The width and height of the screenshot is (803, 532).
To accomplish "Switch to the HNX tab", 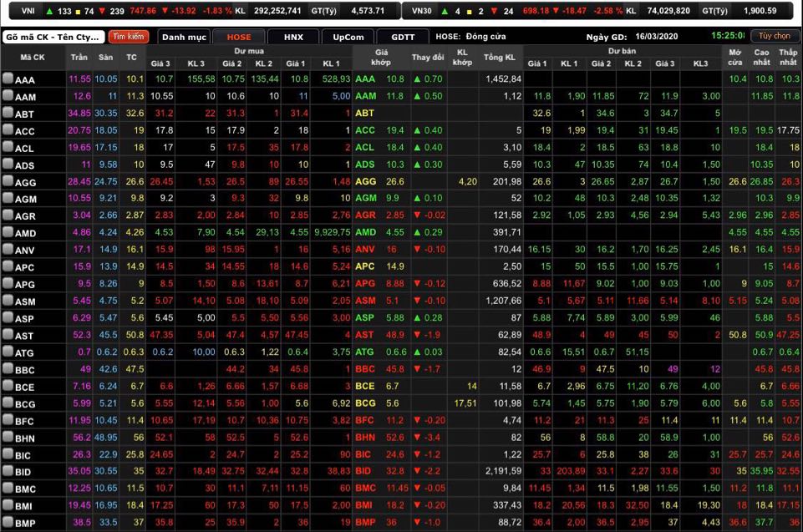I will (x=293, y=37).
